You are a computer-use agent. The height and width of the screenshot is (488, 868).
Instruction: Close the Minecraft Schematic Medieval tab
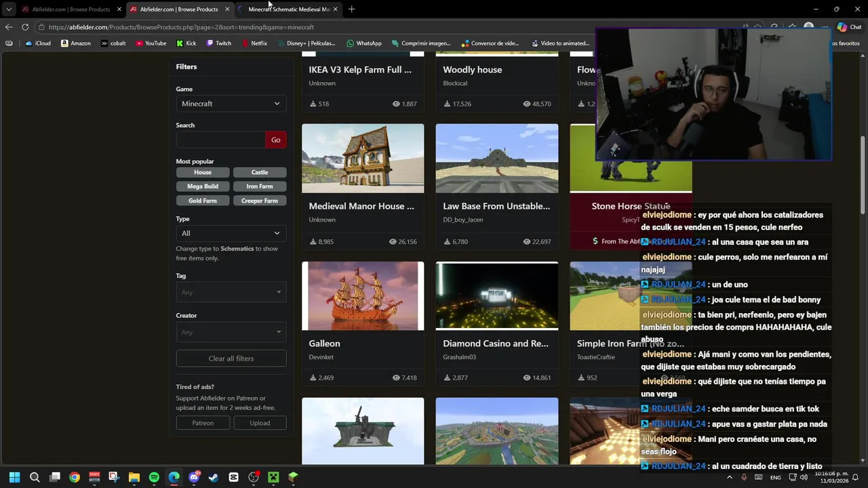[x=335, y=9]
